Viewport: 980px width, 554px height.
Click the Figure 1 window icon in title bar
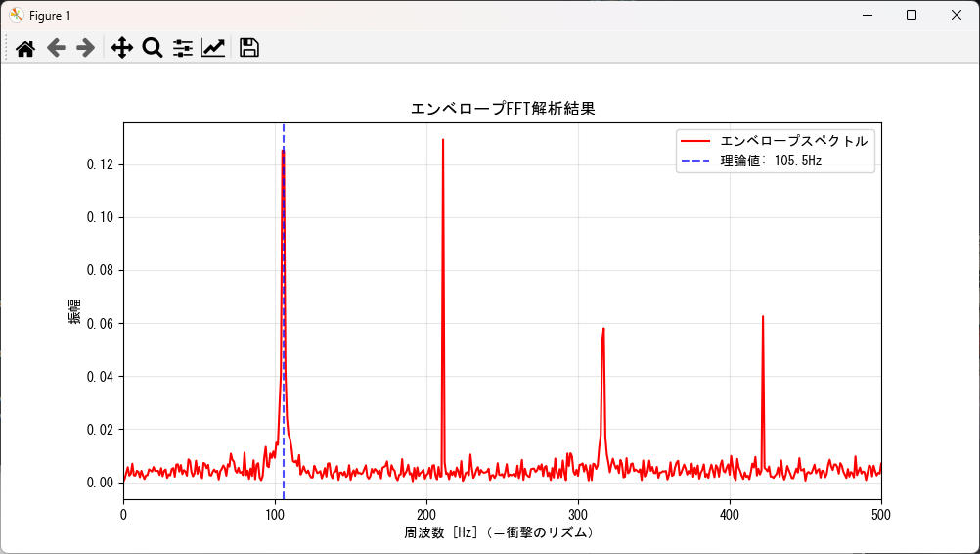click(16, 15)
